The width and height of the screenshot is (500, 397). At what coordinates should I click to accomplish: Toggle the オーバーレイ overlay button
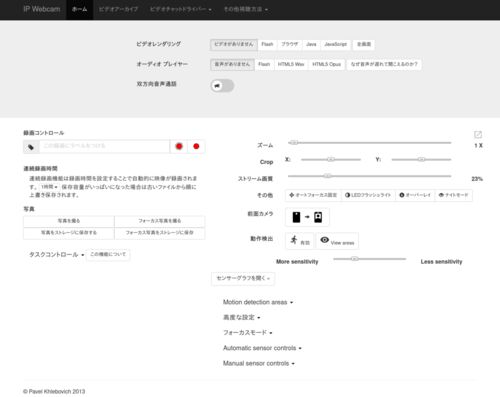click(415, 195)
